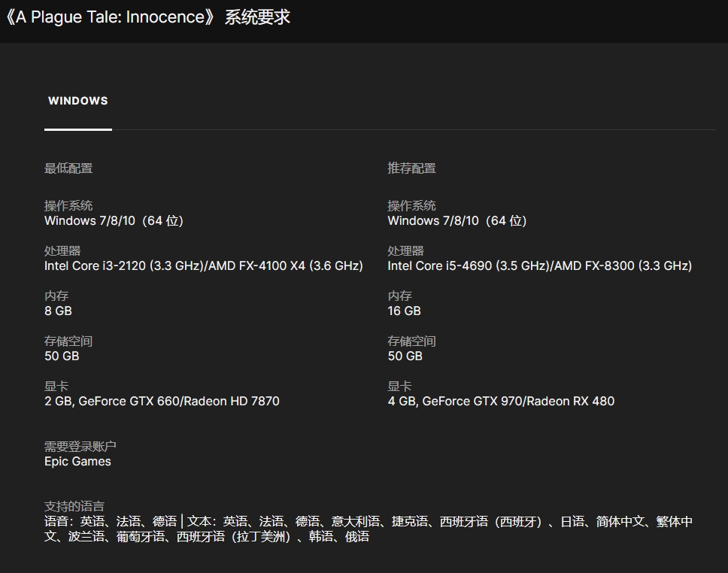Viewport: 728px width, 573px height.
Task: Click the Intel Core i5-4690 processor text
Action: click(540, 265)
